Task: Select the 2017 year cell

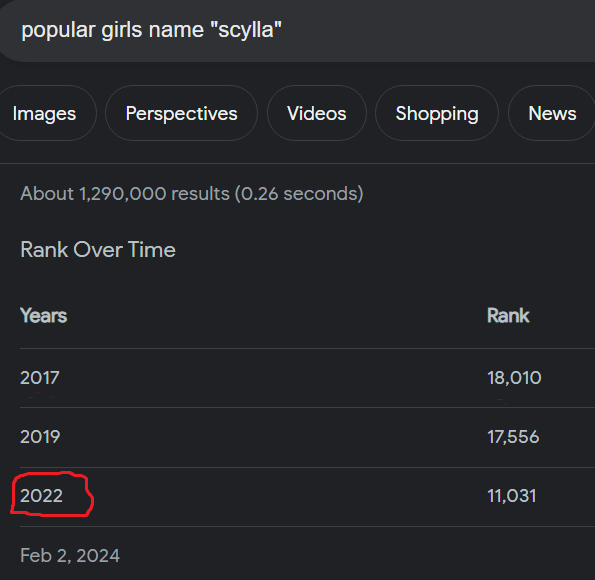Action: [x=40, y=378]
